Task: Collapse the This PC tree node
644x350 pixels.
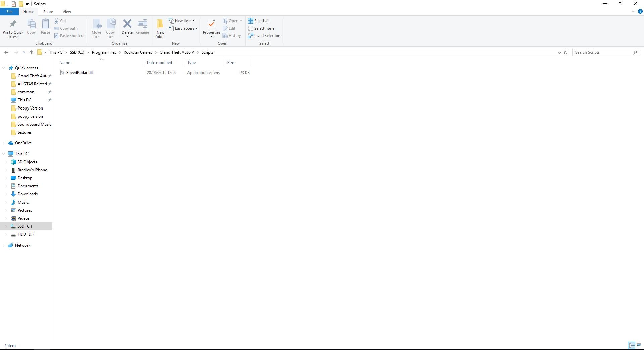Action: [x=3, y=154]
